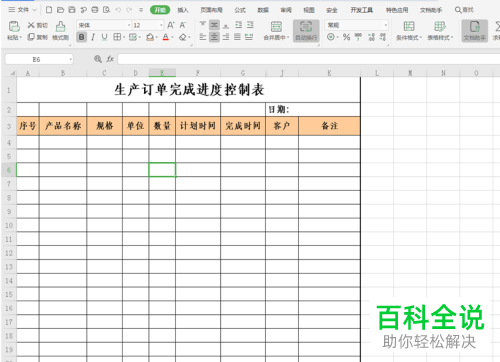Toggle Underline formatting
The height and width of the screenshot is (362, 500).
pyautogui.click(x=104, y=37)
